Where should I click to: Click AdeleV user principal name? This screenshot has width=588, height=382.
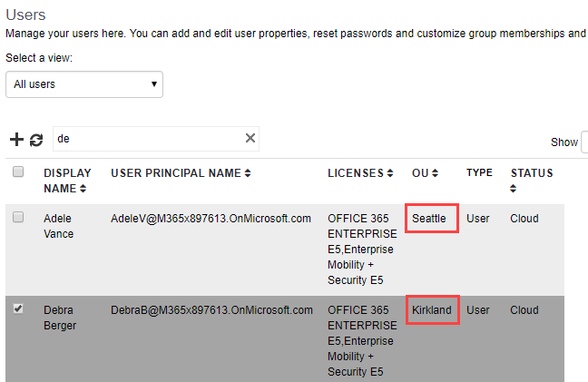coord(211,219)
